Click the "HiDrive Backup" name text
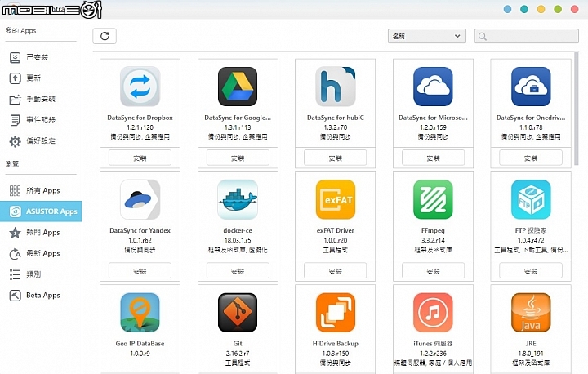Image resolution: width=588 pixels, height=374 pixels. point(336,343)
